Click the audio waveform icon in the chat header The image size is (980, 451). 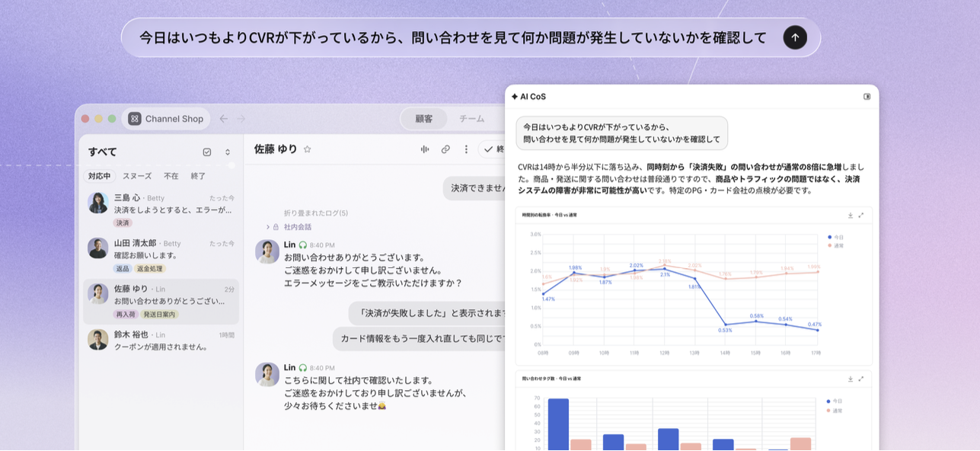pos(425,149)
